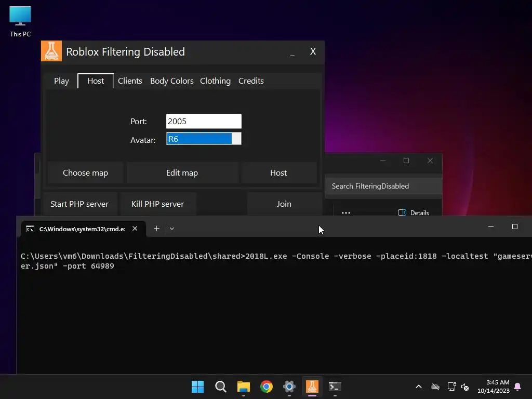Close Roblox Filtering Disabled with X
Image resolution: width=532 pixels, height=399 pixels.
point(313,51)
